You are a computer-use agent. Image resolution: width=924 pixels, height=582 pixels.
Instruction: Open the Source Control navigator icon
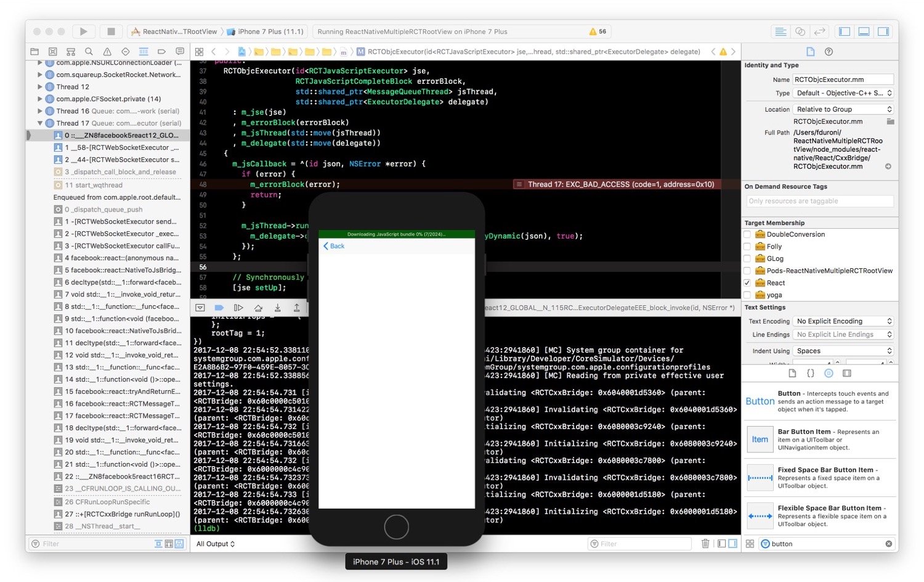click(x=53, y=52)
